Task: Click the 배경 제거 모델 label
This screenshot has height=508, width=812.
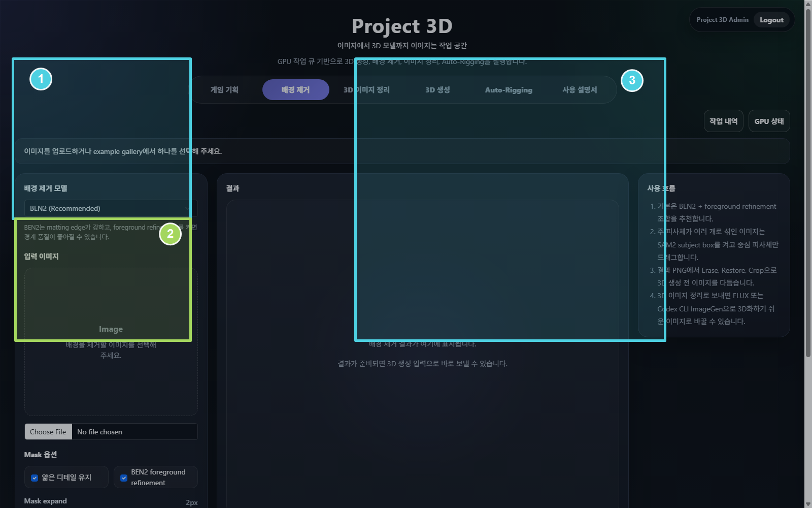Action: tap(46, 188)
